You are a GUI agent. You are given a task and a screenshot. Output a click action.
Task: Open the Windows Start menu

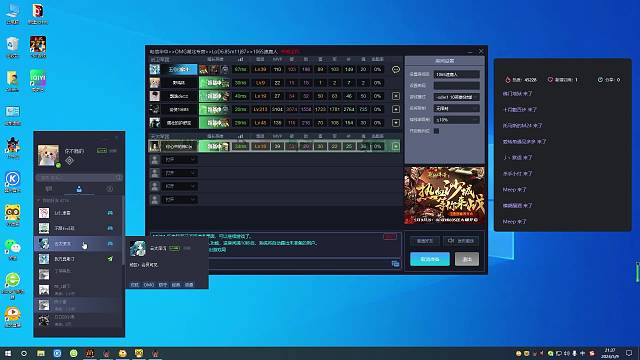[8, 353]
